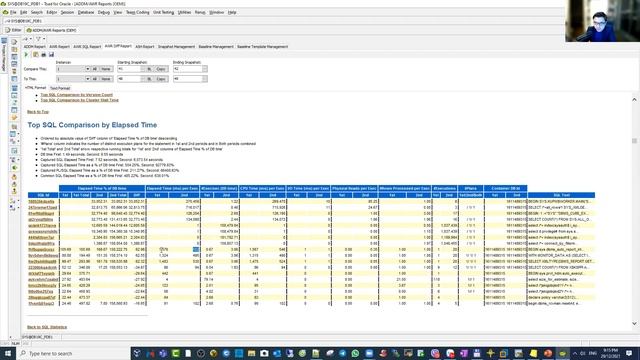The image size is (640, 360).
Task: Open Sticky Notes from the taskbar
Action: (533, 353)
